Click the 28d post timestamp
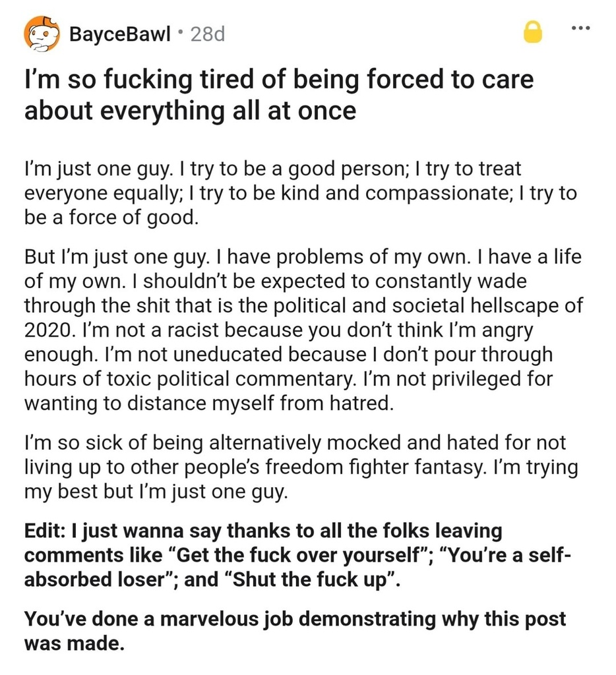Viewport: 616px width, 675px height. pyautogui.click(x=208, y=34)
